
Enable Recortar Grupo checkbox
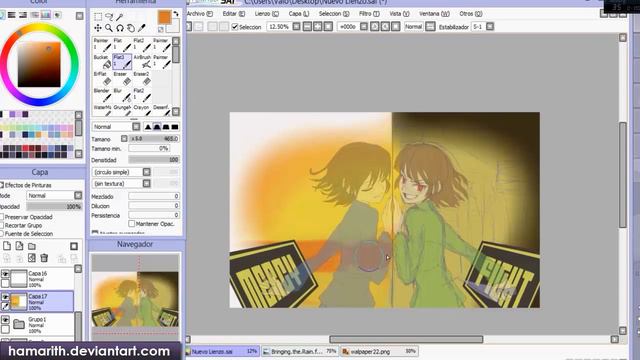pyautogui.click(x=2, y=225)
